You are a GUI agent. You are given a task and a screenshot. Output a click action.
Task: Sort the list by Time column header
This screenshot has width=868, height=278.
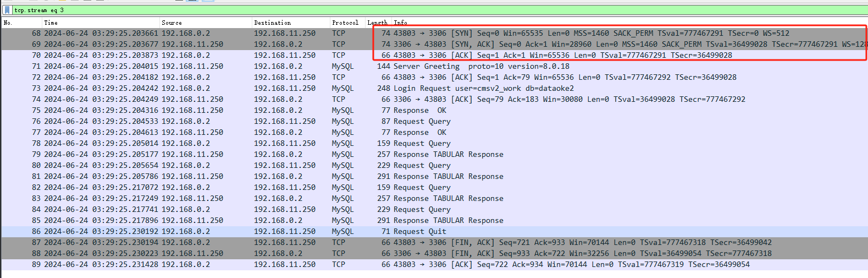[x=99, y=23]
